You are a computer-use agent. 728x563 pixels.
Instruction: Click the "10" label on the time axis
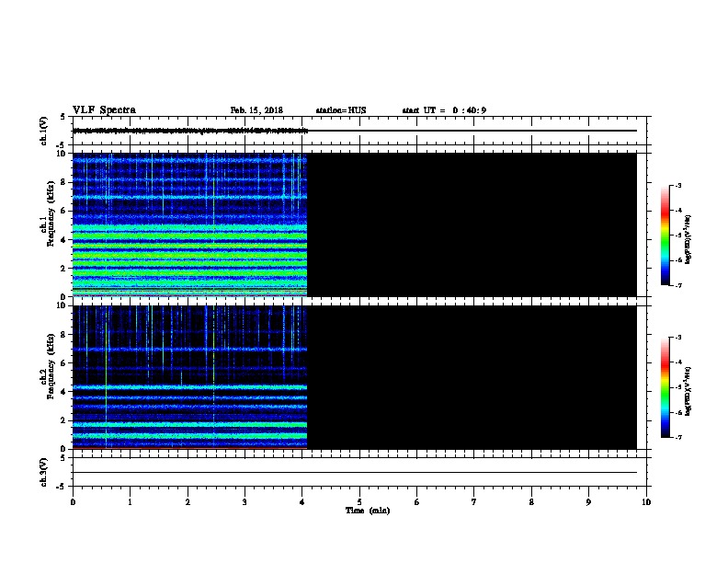pos(646,501)
